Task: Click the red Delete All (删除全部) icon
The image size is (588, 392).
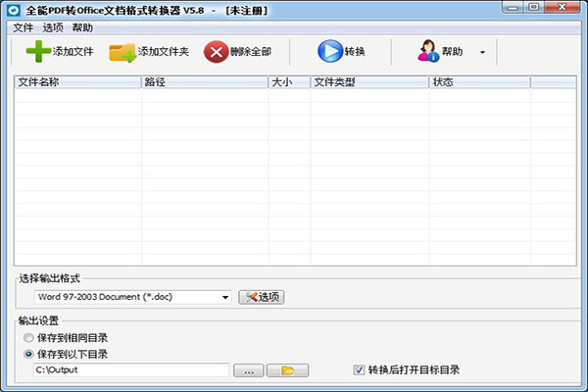Action: click(x=216, y=52)
